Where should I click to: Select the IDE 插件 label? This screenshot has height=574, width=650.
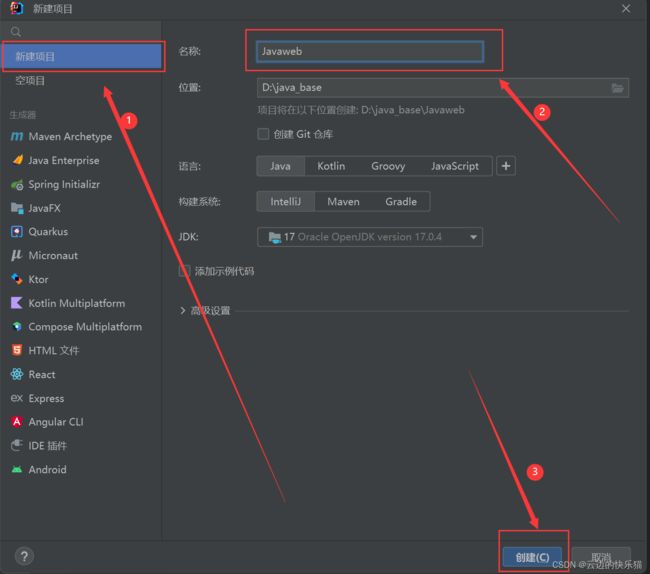pyautogui.click(x=48, y=446)
